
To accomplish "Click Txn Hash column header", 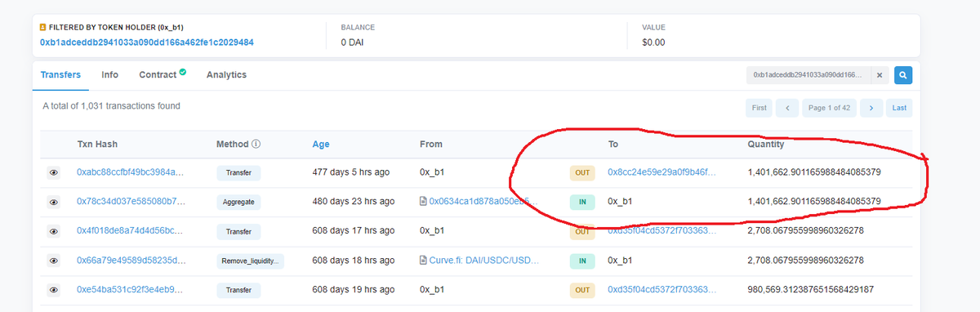I will [x=97, y=144].
